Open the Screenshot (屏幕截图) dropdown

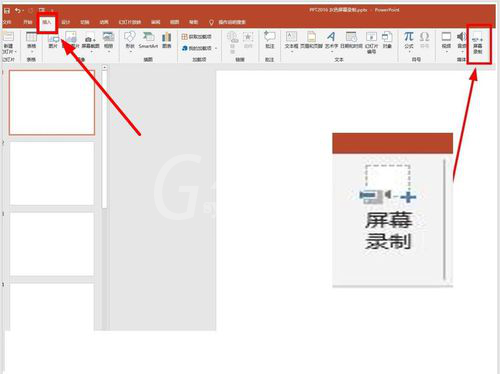click(x=90, y=42)
